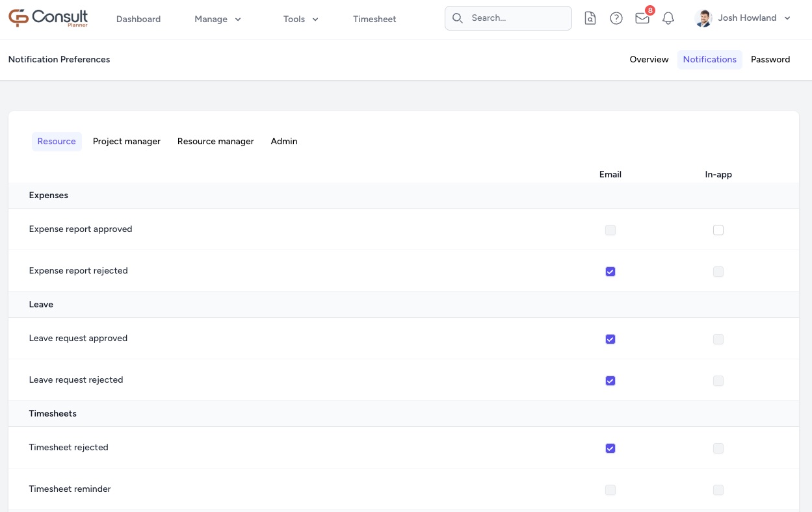Toggle In-app for Expense report approved
Image resolution: width=812 pixels, height=512 pixels.
(x=718, y=230)
